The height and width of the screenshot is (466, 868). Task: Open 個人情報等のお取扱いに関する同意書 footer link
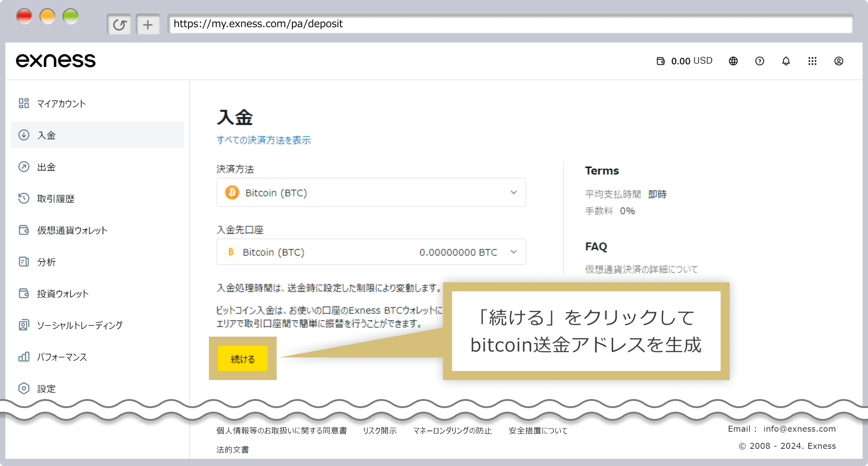point(282,430)
